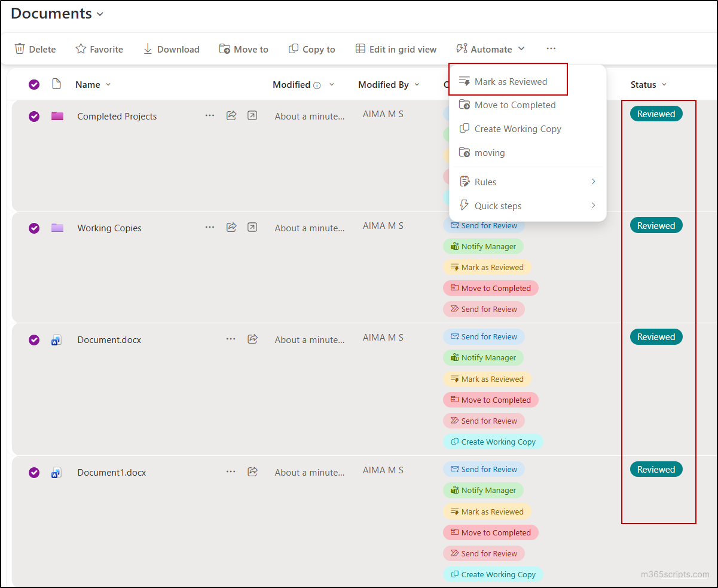Click the Modified column info icon
Screen dimensions: 718x588
click(317, 85)
